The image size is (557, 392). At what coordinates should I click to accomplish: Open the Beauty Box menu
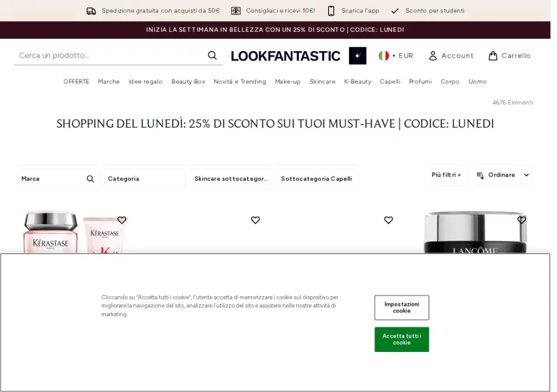point(188,82)
